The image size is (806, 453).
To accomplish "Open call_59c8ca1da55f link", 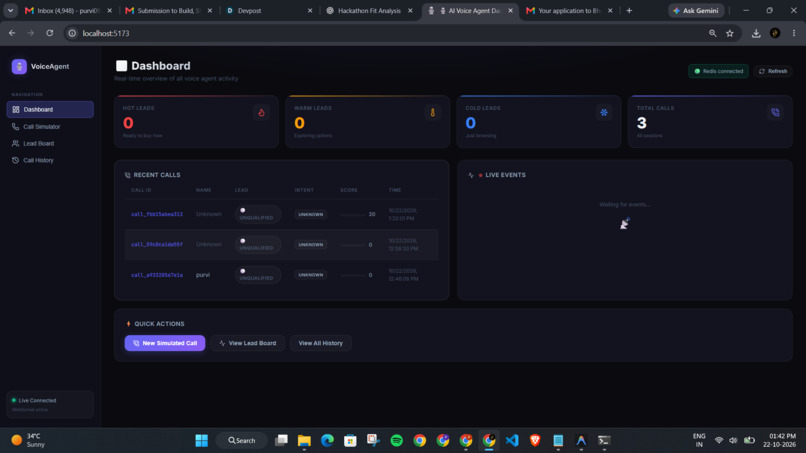I will (157, 245).
